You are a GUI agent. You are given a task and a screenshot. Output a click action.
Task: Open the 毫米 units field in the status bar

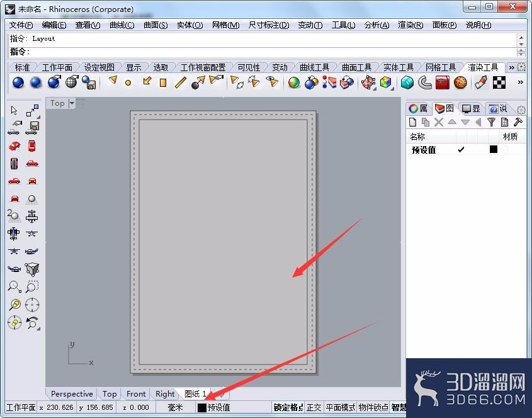[x=175, y=407]
